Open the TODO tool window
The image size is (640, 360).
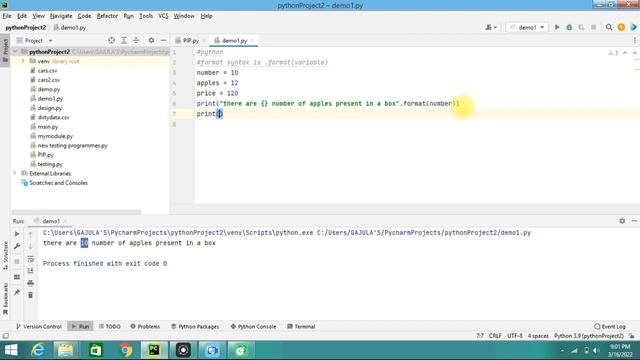coord(109,327)
